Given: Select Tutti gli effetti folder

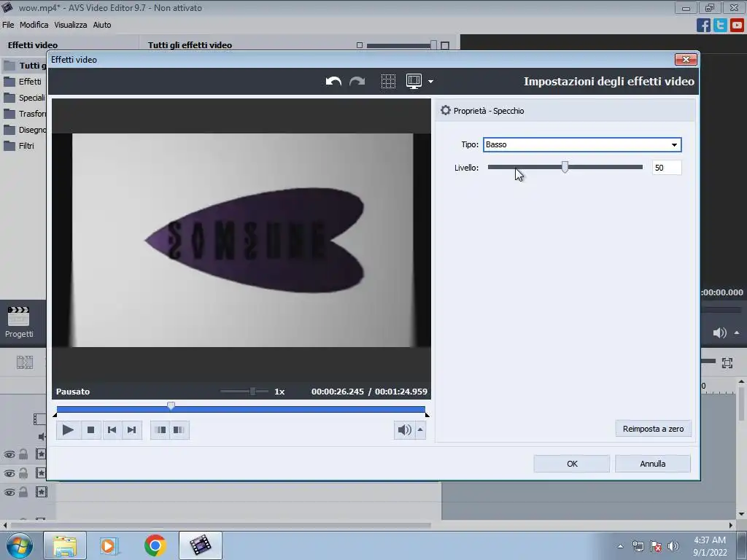Looking at the screenshot, I should 24,65.
